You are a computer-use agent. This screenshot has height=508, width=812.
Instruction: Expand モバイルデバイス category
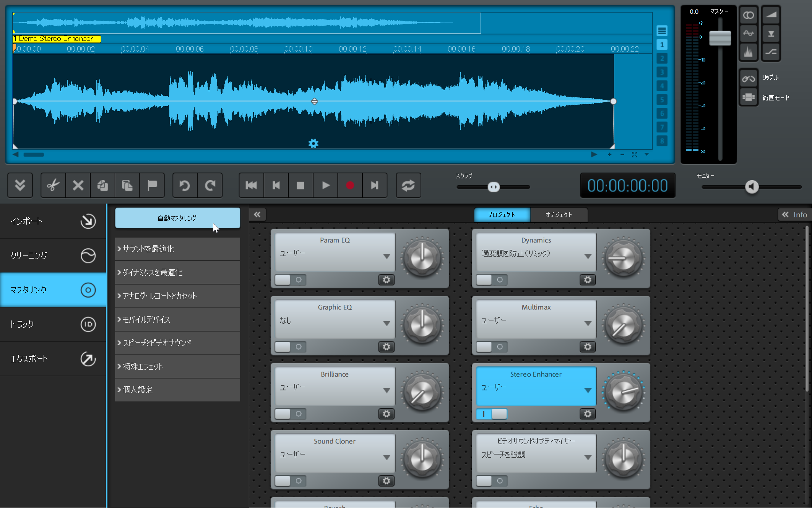[x=177, y=319]
